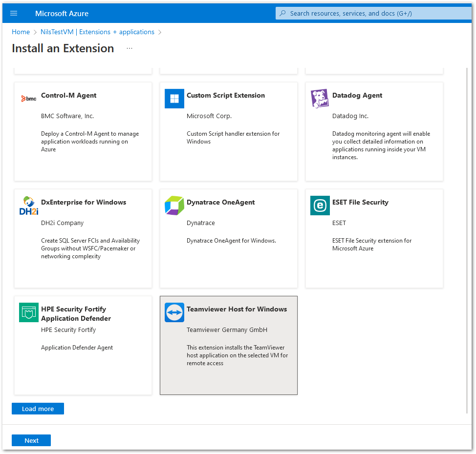Focus the Search resources, services, and docs field
The width and height of the screenshot is (476, 454).
373,13
